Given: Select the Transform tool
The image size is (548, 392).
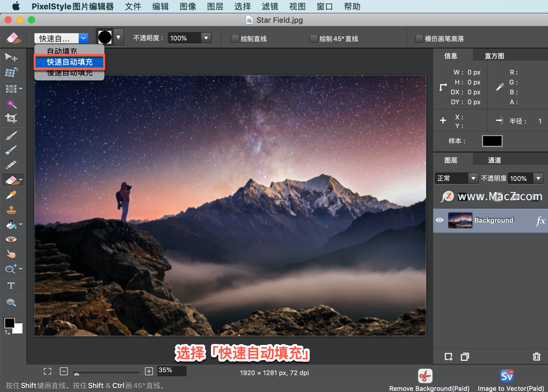Looking at the screenshot, I should click(x=11, y=72).
